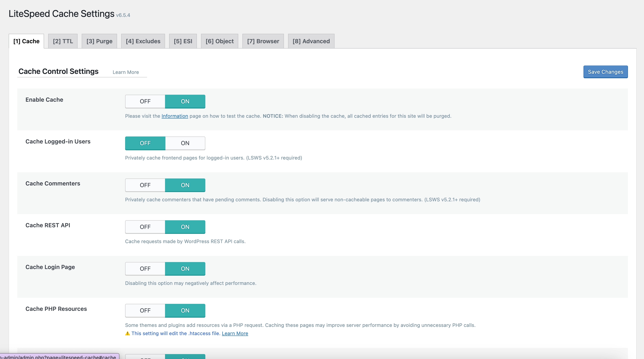Click the htaccess warning triangle icon
644x359 pixels.
[128, 333]
